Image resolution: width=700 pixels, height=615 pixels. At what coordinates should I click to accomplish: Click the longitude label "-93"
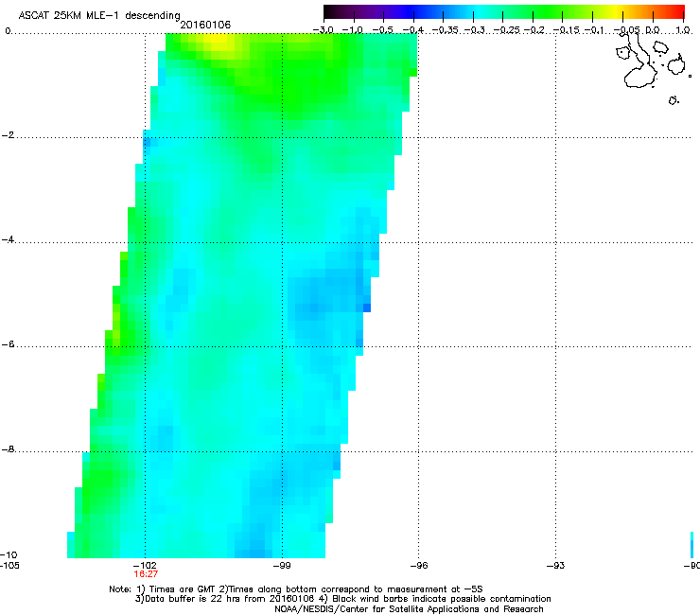click(556, 566)
